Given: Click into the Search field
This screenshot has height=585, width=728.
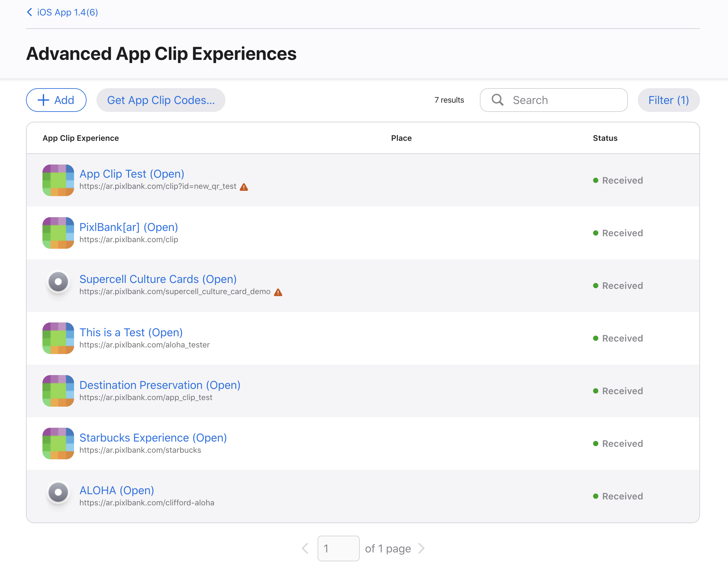Looking at the screenshot, I should pyautogui.click(x=564, y=100).
